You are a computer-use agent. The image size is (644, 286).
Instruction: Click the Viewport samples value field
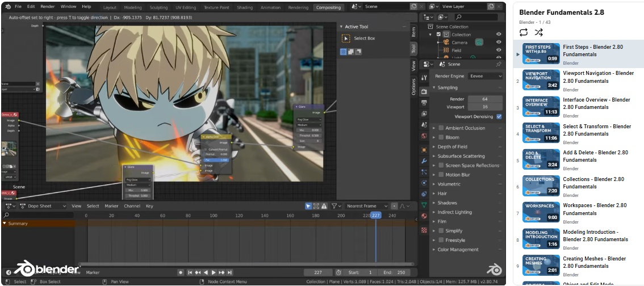click(x=485, y=107)
